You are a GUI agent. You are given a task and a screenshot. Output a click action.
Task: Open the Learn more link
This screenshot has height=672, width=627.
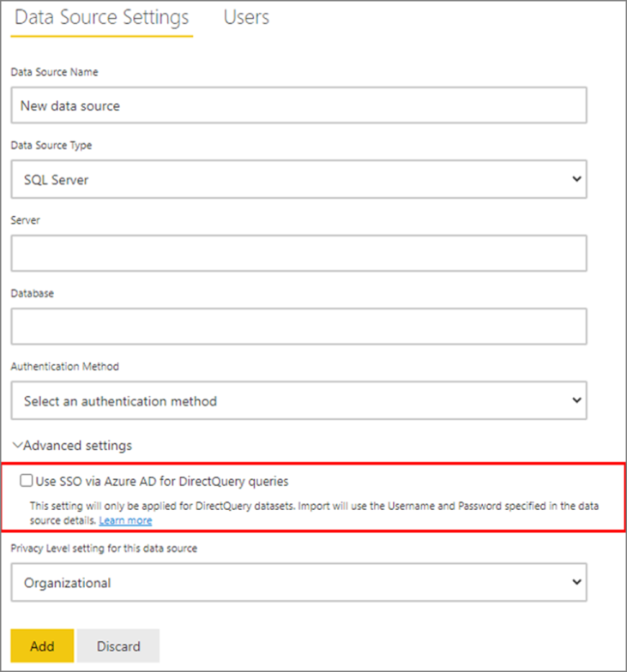tap(125, 520)
